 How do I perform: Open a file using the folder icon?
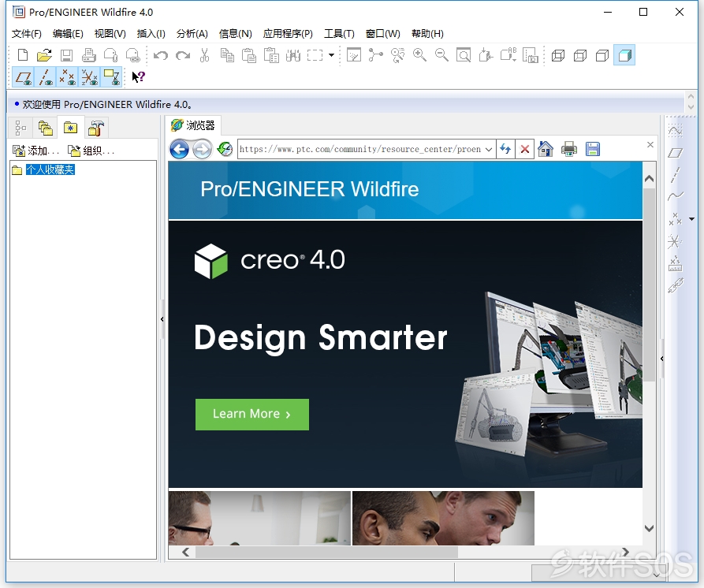tap(44, 55)
